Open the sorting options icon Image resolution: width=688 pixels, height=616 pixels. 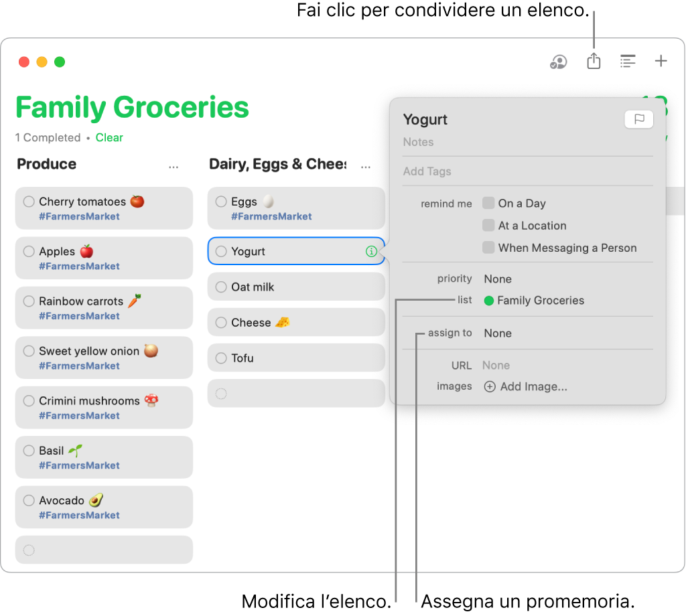pos(628,61)
